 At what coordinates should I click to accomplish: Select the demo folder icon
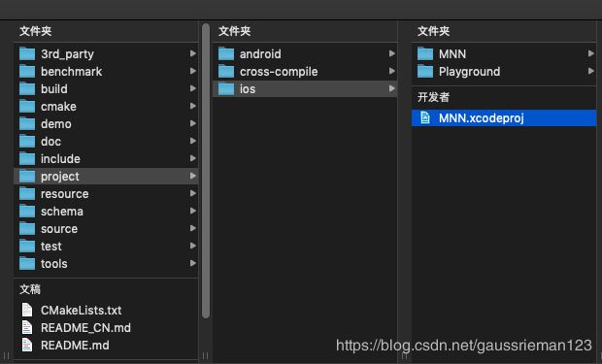(27, 123)
